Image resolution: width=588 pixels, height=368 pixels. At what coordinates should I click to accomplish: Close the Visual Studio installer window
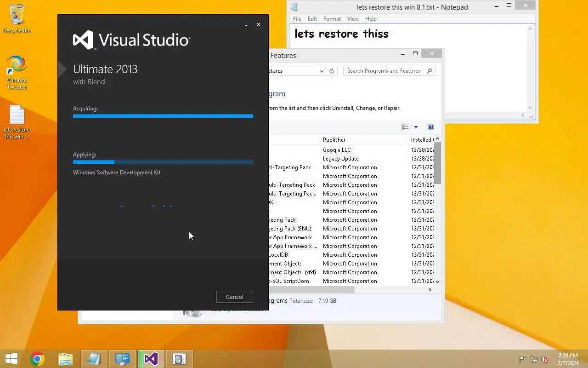[x=259, y=25]
